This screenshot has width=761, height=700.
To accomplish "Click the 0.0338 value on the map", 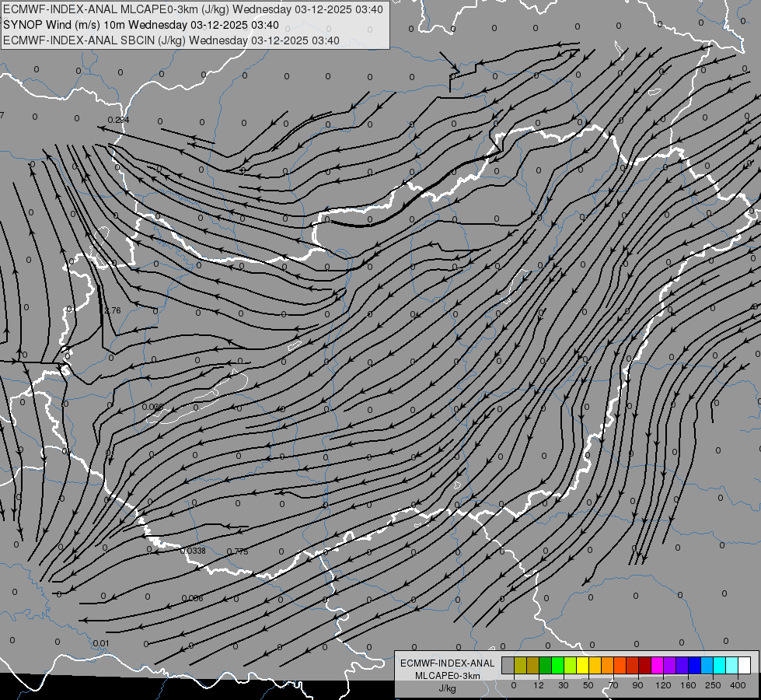I will click(193, 551).
